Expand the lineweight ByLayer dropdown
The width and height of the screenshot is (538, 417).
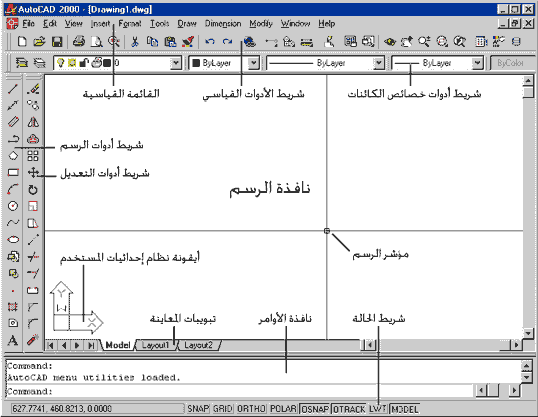click(477, 63)
